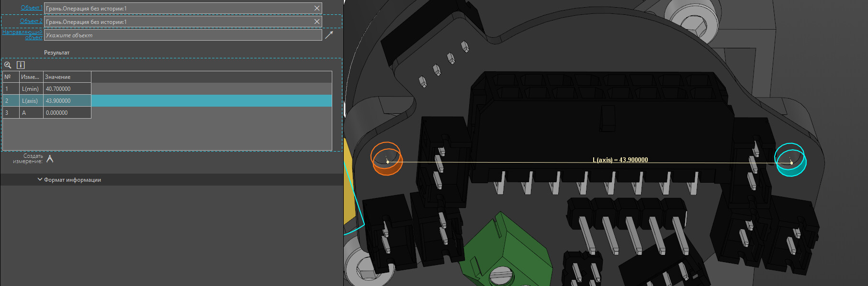Click the Объект 1 link

(31, 8)
